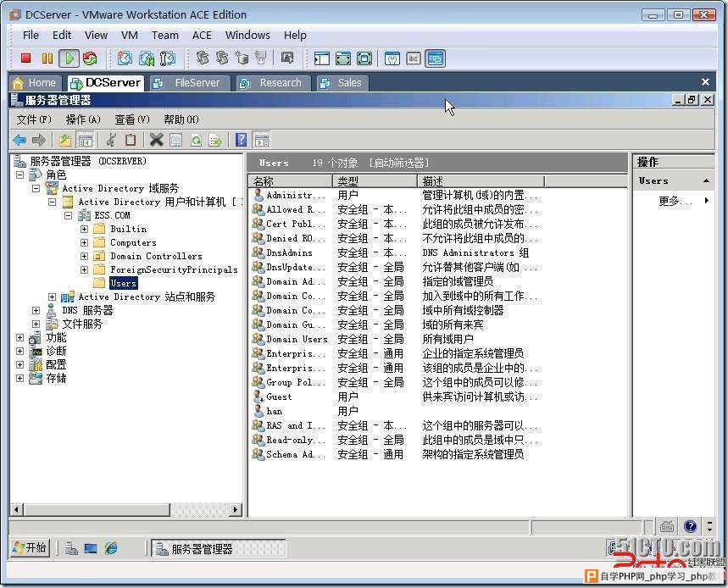The image size is (728, 588).
Task: Click the show sidebar toolbar icon
Action: (321, 58)
